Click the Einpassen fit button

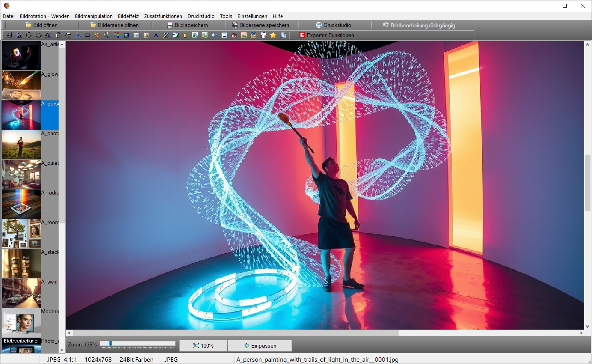(260, 346)
